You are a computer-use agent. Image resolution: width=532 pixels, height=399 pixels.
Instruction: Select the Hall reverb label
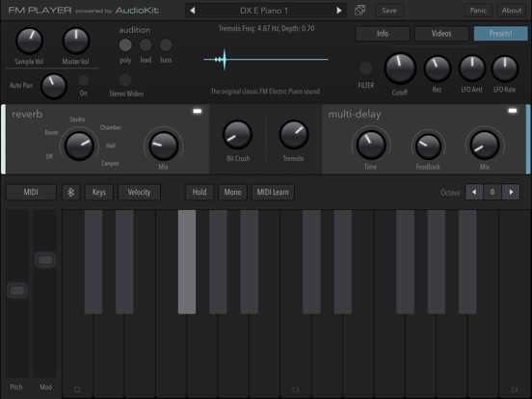111,146
